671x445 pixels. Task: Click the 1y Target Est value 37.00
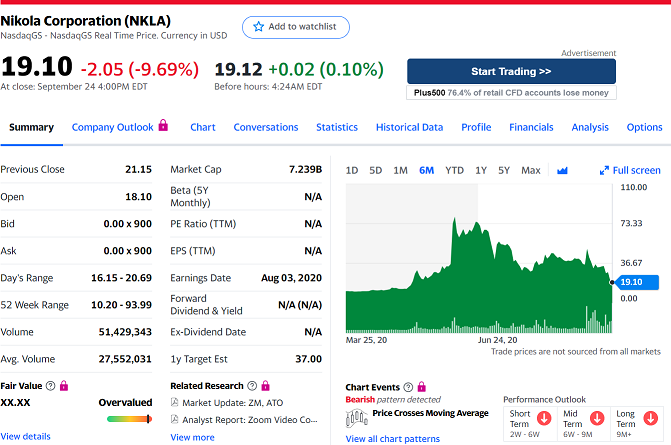click(309, 359)
